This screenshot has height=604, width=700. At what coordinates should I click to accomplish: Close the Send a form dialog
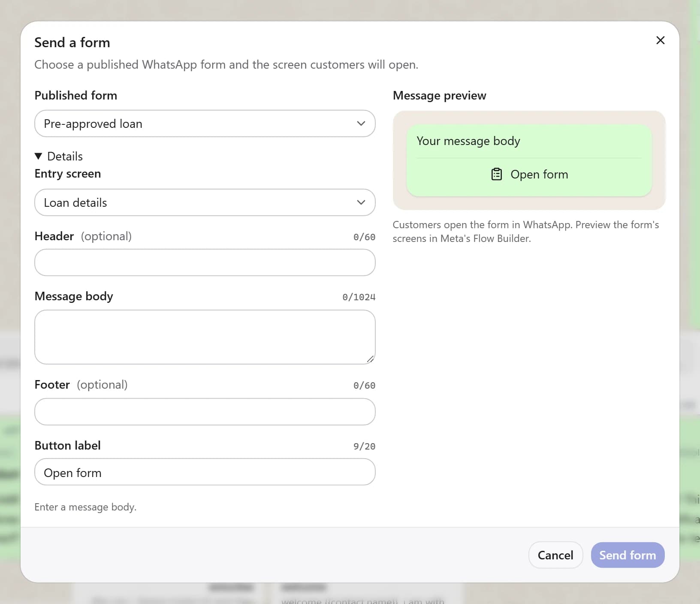coord(660,40)
